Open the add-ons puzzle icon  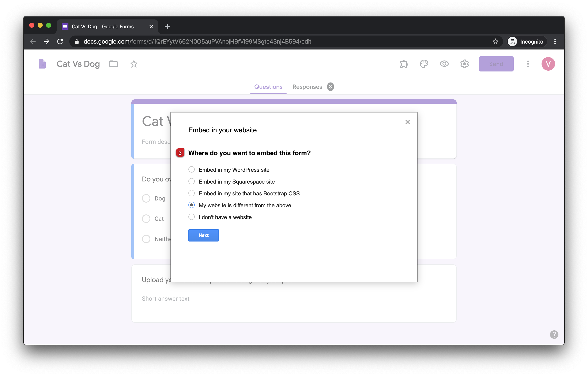(x=404, y=64)
